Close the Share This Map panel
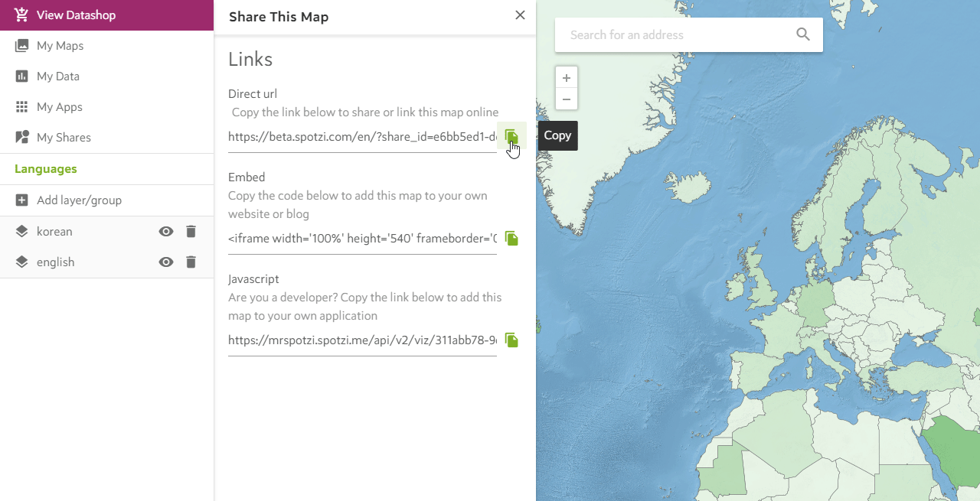980x501 pixels. [520, 15]
